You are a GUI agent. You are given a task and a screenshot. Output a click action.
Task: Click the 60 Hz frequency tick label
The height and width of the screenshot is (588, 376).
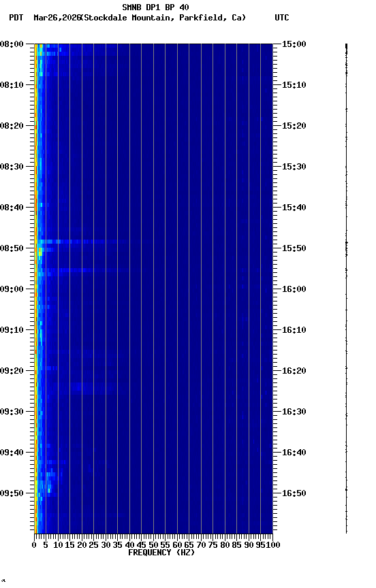(x=177, y=545)
